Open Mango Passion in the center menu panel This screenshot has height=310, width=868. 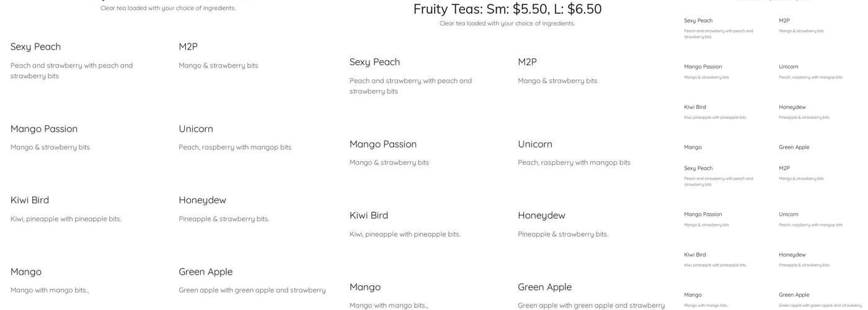(x=383, y=144)
